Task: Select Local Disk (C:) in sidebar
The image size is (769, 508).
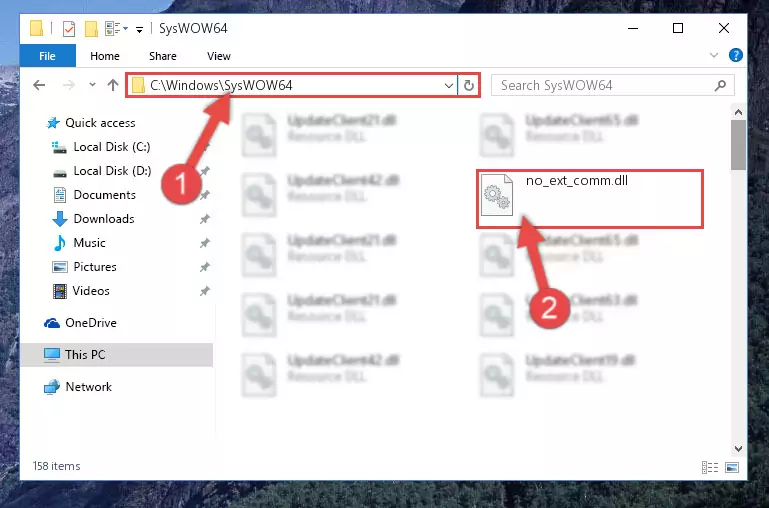Action: click(112, 147)
